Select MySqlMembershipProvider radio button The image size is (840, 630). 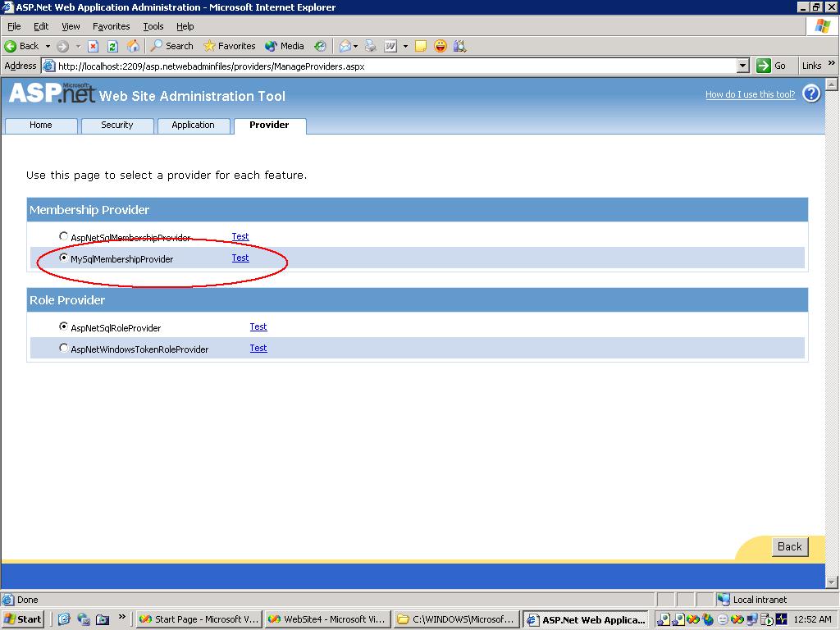64,258
